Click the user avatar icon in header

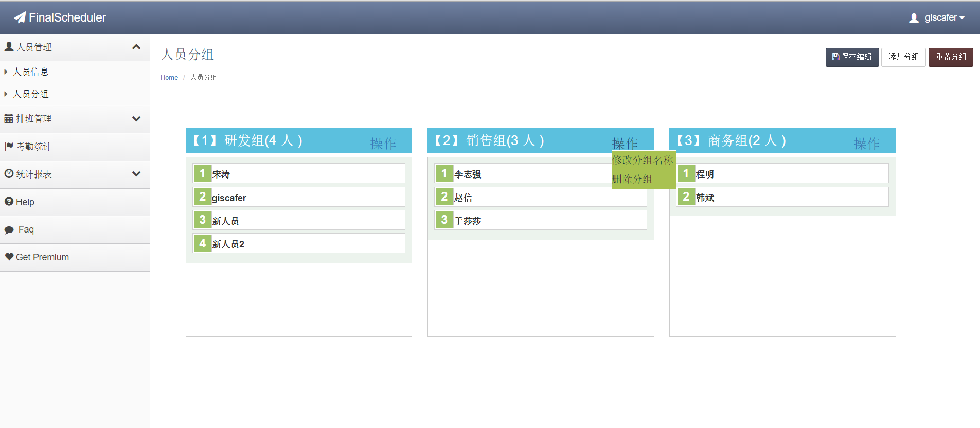pos(914,18)
